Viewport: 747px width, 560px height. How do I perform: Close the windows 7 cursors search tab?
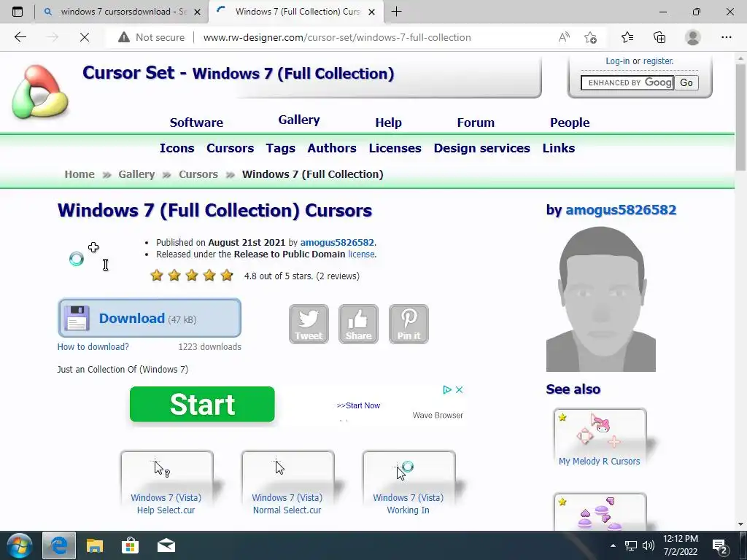pyautogui.click(x=197, y=12)
